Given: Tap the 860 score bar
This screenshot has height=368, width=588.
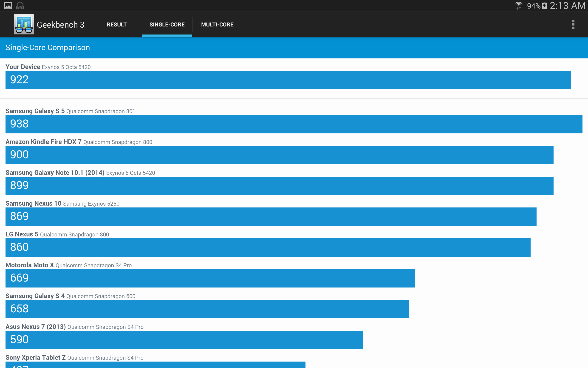Looking at the screenshot, I should click(x=268, y=247).
